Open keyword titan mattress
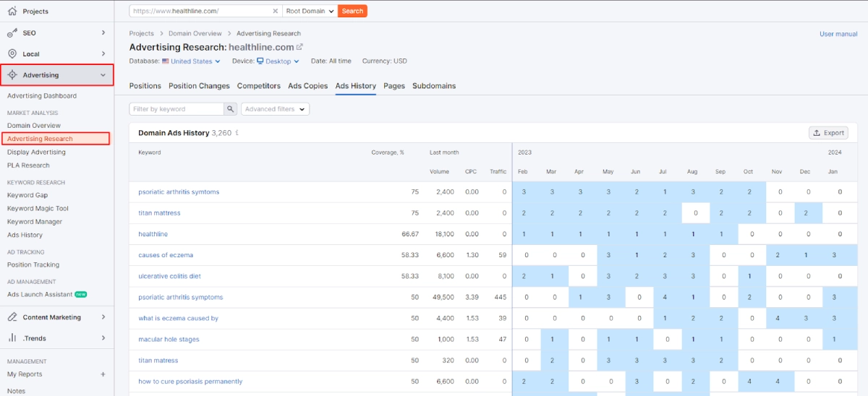The height and width of the screenshot is (396, 868). (x=160, y=213)
